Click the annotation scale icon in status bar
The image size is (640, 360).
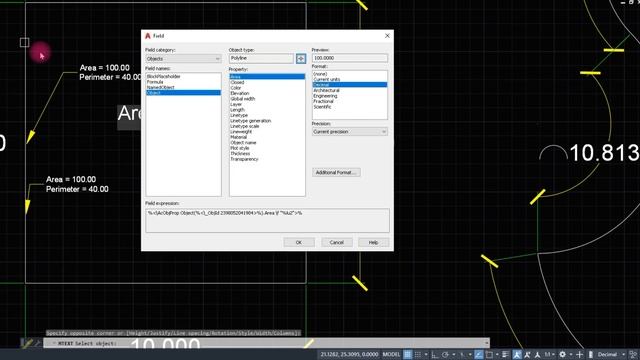pos(537,354)
